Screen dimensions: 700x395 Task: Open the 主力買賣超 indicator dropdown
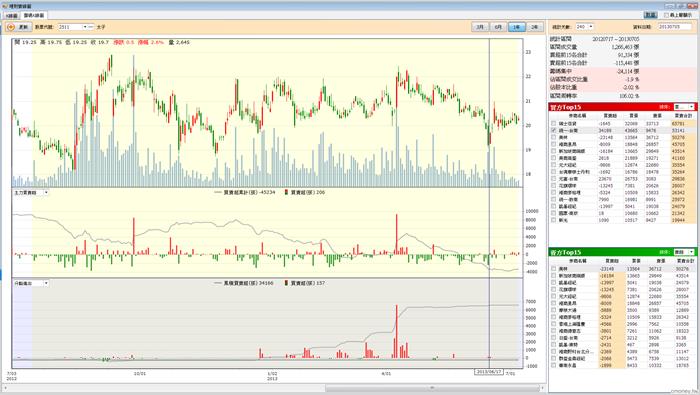pyautogui.click(x=46, y=192)
